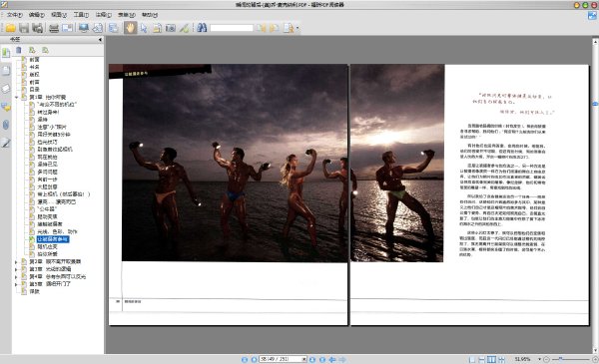Select the 第2章 bookmark entry
The width and height of the screenshot is (599, 364).
[x=55, y=261]
